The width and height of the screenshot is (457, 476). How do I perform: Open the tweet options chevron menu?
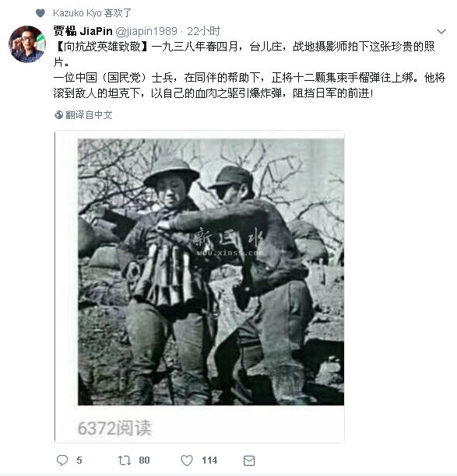tap(441, 31)
